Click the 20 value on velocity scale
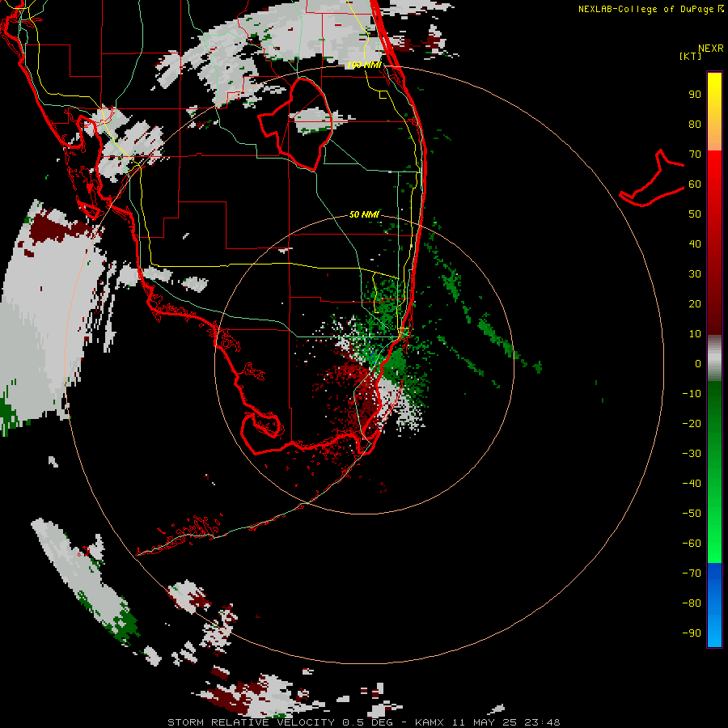The image size is (728, 728). click(695, 304)
